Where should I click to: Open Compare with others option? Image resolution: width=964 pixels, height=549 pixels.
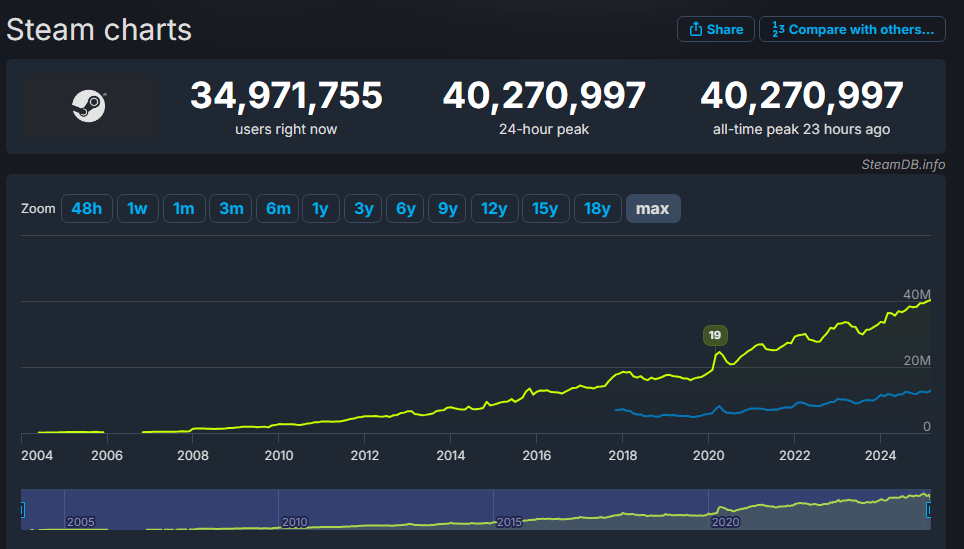(x=852, y=29)
